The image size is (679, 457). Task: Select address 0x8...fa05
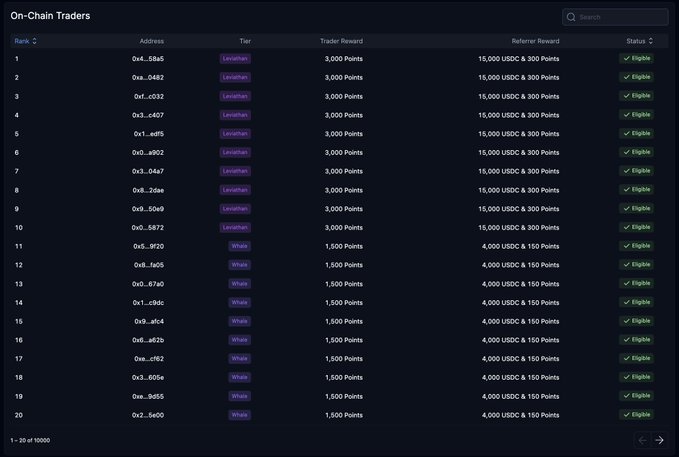coord(149,265)
